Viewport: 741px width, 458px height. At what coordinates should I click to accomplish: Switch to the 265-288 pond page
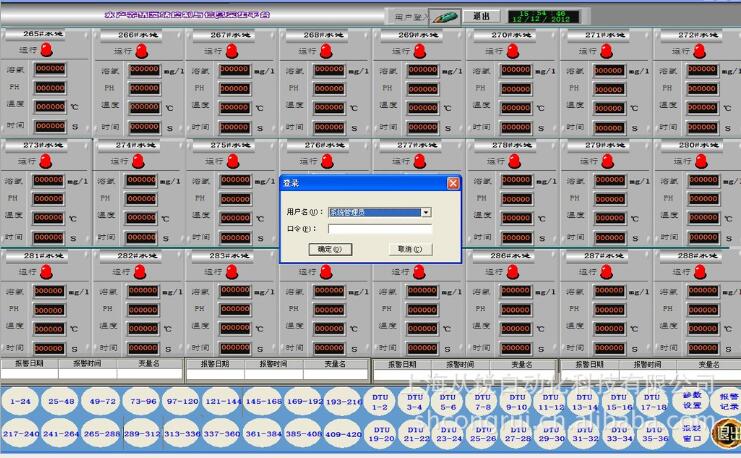click(102, 434)
